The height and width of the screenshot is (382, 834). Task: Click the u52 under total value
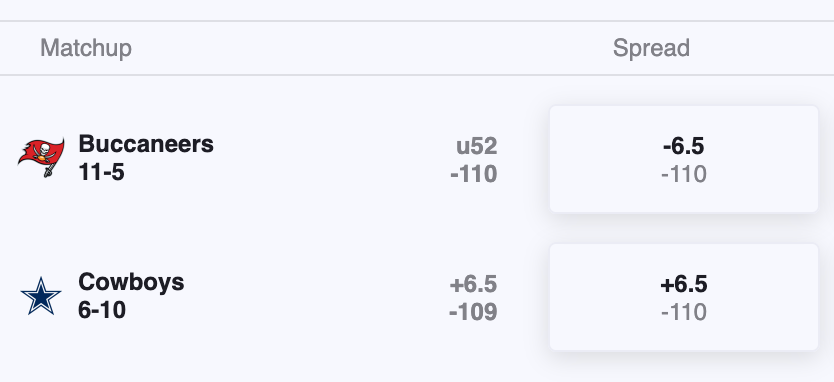point(477,146)
